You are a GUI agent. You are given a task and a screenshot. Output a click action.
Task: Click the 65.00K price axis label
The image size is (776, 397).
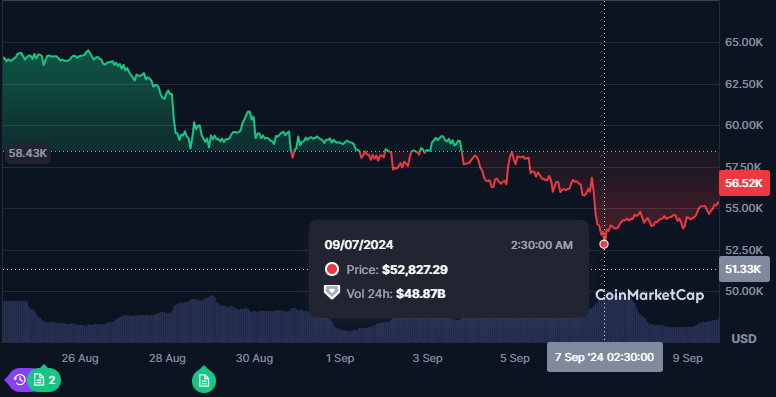click(744, 43)
